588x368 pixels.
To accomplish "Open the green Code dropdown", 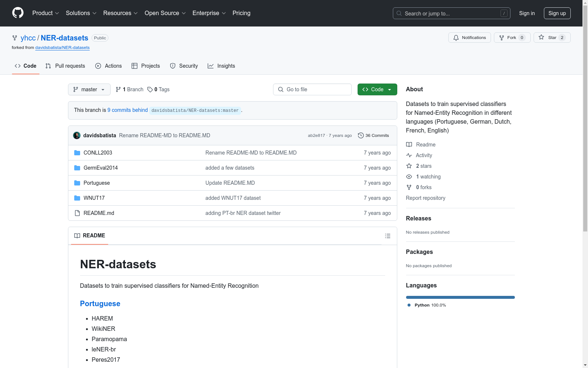I will click(x=377, y=89).
